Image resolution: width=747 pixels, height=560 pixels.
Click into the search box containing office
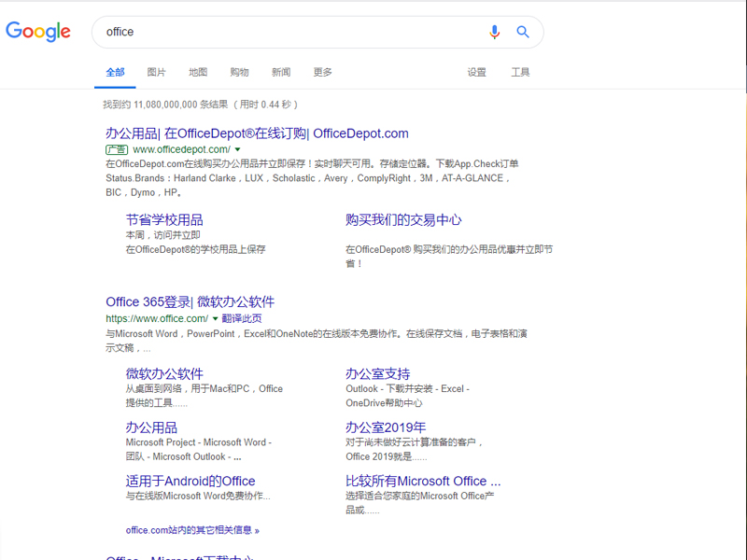[x=280, y=32]
